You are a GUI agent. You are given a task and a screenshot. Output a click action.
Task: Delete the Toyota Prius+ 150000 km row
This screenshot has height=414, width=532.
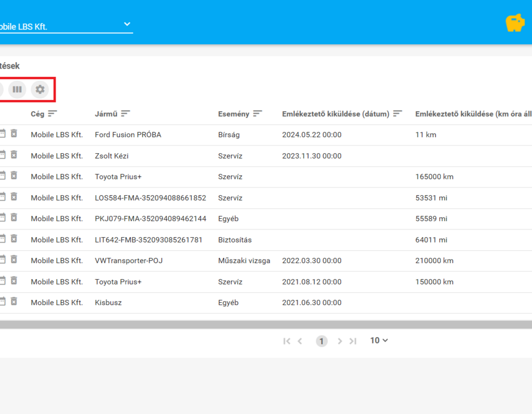click(14, 281)
